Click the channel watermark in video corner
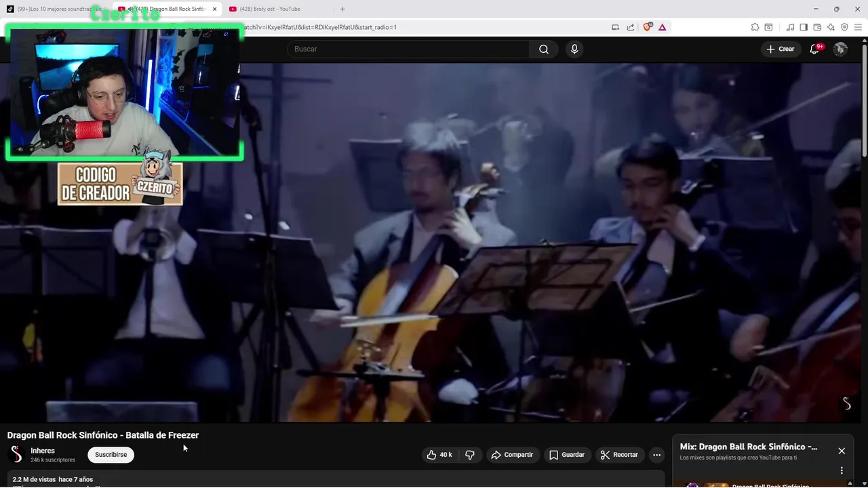868x488 pixels. coord(846,403)
